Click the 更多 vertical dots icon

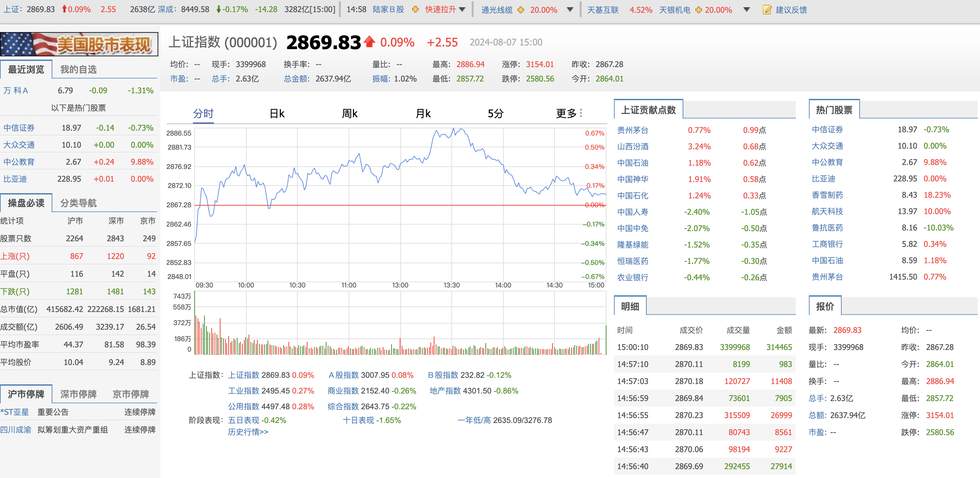[x=581, y=113]
